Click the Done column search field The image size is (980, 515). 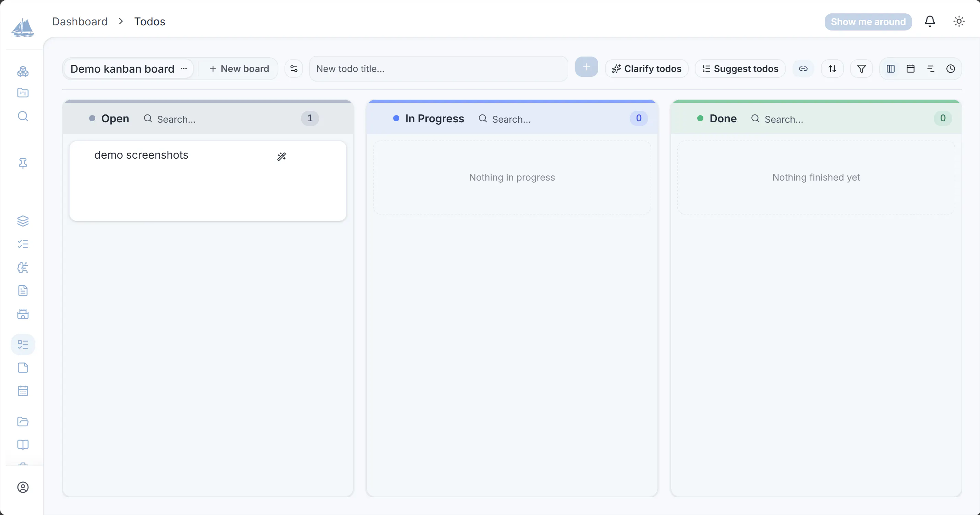[838, 119]
